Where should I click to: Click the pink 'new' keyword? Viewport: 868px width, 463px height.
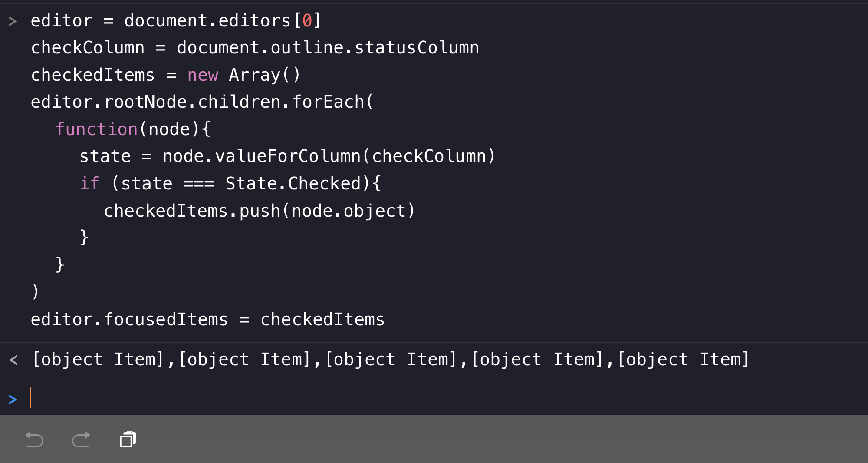pos(203,75)
